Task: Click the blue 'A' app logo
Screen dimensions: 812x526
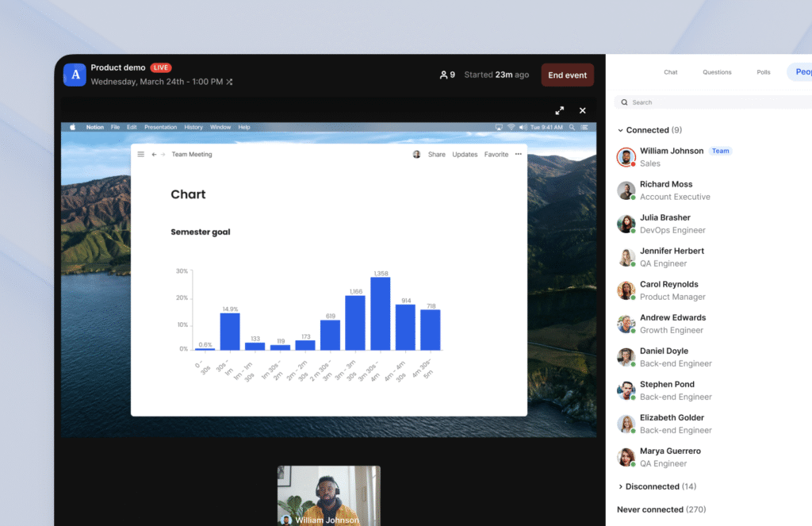Action: tap(75, 75)
